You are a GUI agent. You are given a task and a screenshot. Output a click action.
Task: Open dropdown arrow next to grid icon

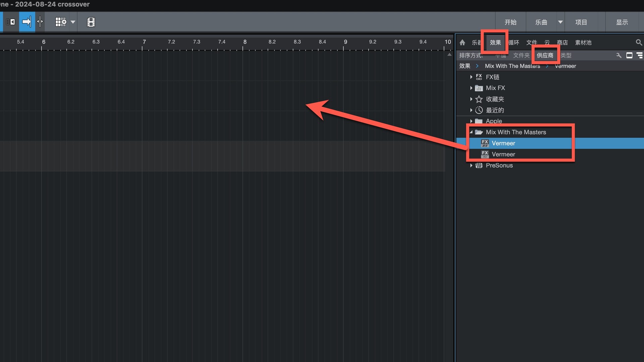point(73,22)
